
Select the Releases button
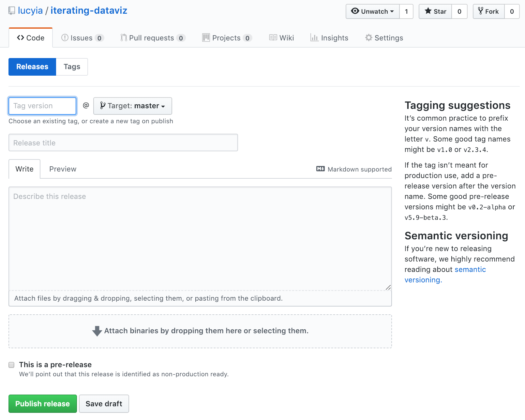(x=32, y=67)
